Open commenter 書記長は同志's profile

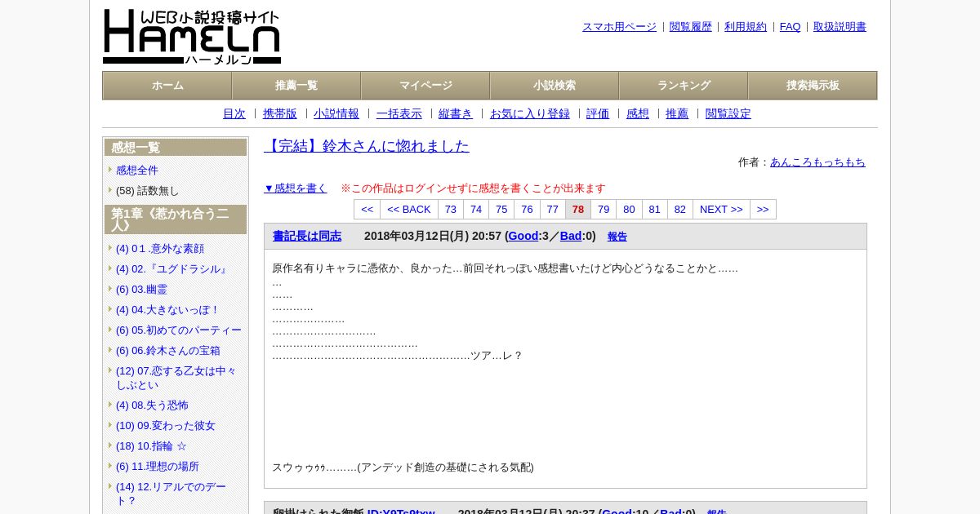(307, 236)
